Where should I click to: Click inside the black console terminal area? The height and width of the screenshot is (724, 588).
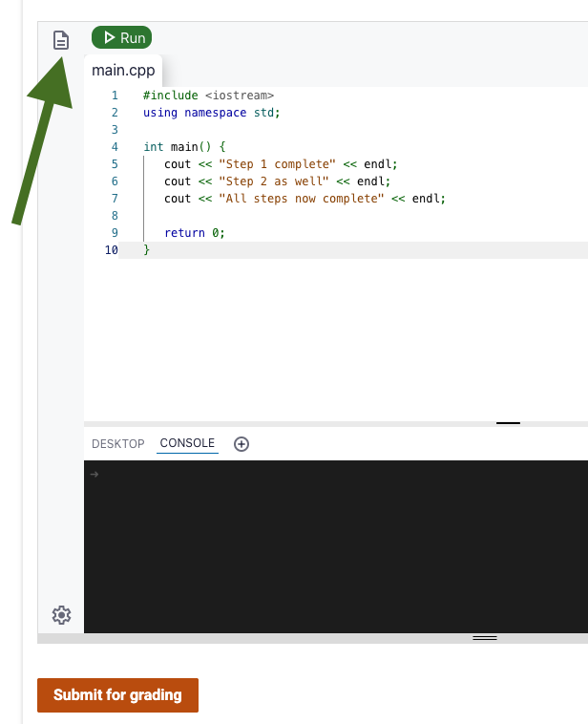point(336,546)
